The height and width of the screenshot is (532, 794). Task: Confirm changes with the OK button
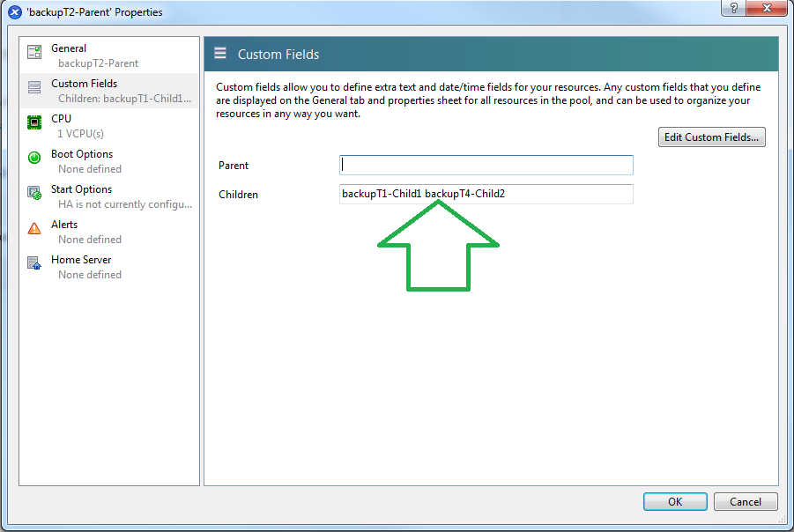[675, 502]
